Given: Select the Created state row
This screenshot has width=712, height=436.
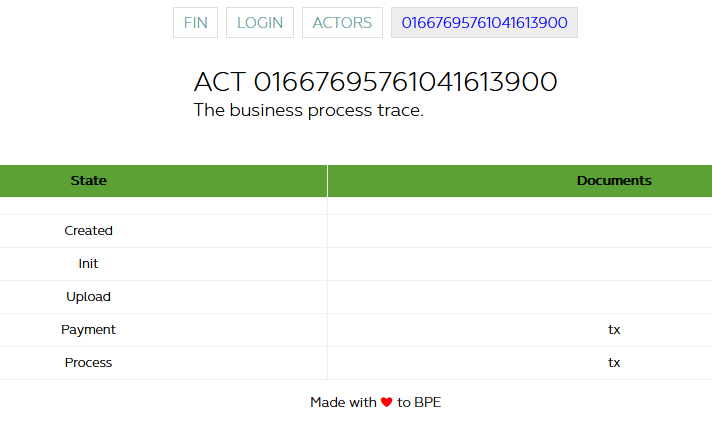Looking at the screenshot, I should pos(88,231).
